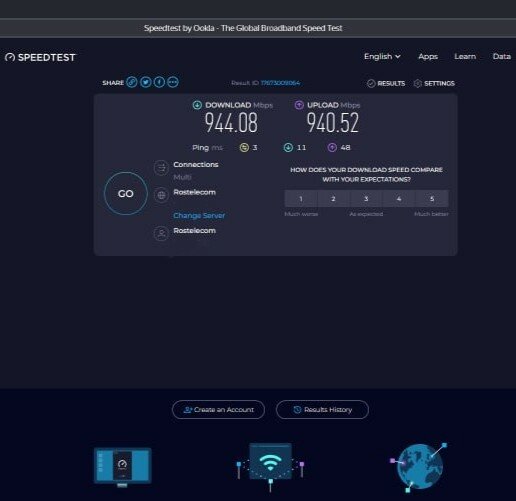Screen dimensions: 516x501
Task: Click the Speedtest logo
Action: coord(40,57)
